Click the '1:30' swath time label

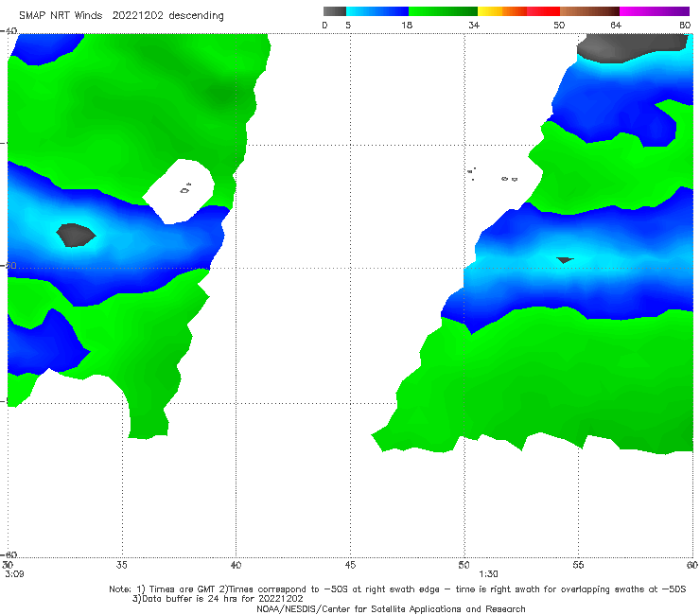(x=488, y=574)
